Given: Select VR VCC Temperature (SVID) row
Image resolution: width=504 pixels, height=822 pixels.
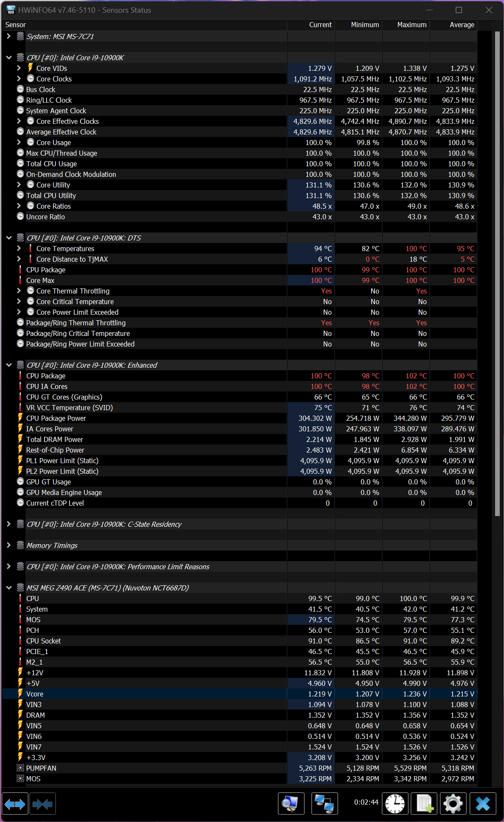Looking at the screenshot, I should tap(239, 408).
